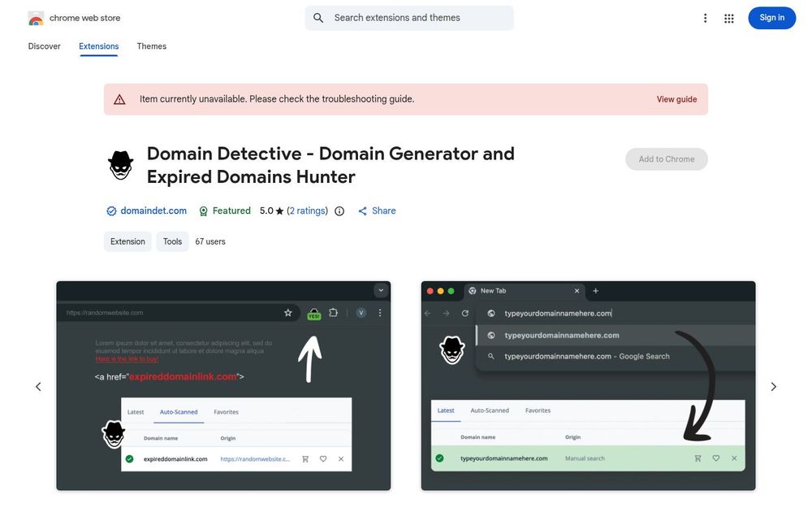The height and width of the screenshot is (508, 812).
Task: Open the 2 ratings link
Action: (308, 211)
